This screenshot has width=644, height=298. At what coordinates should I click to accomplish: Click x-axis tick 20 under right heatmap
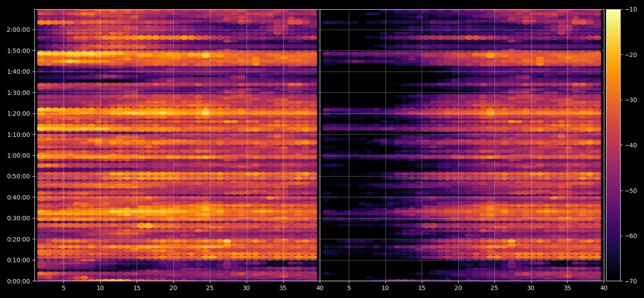click(458, 288)
